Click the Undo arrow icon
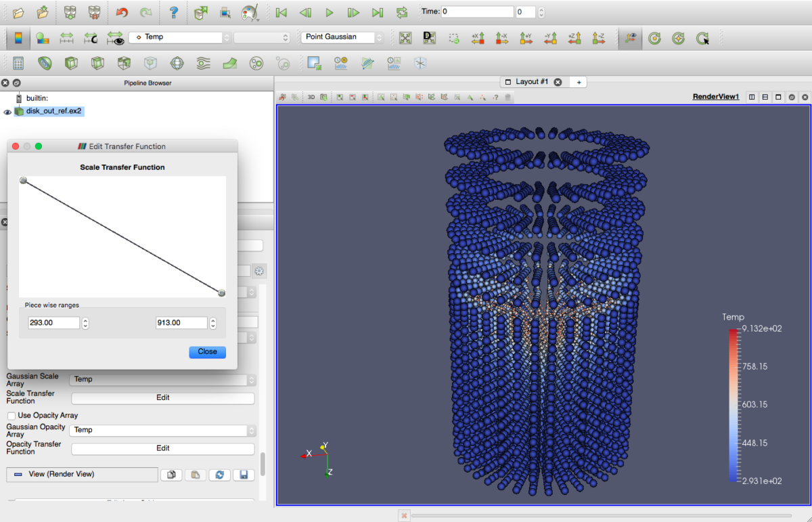 tap(122, 12)
